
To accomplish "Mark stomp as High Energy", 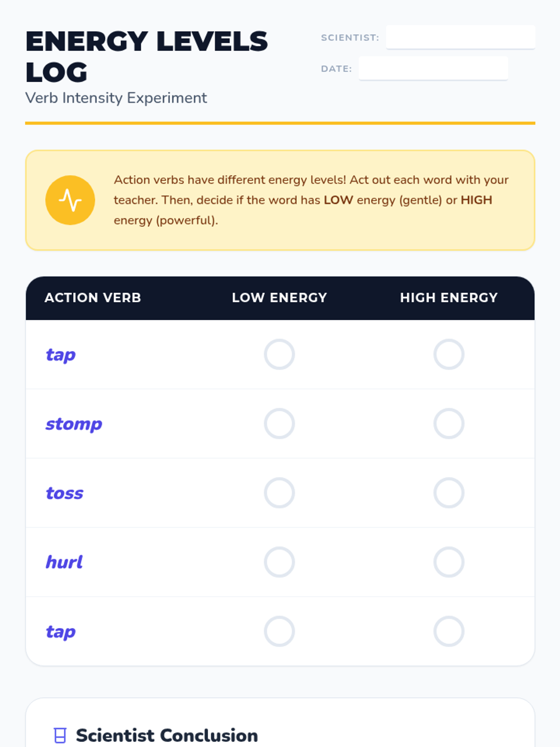I will (x=448, y=423).
